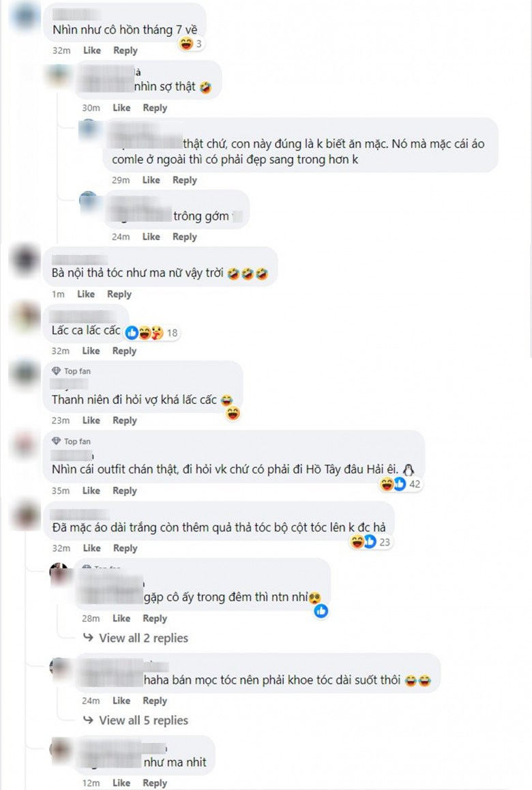
Task: Like the 'nhìn sợ thật' reply
Action: tap(121, 108)
